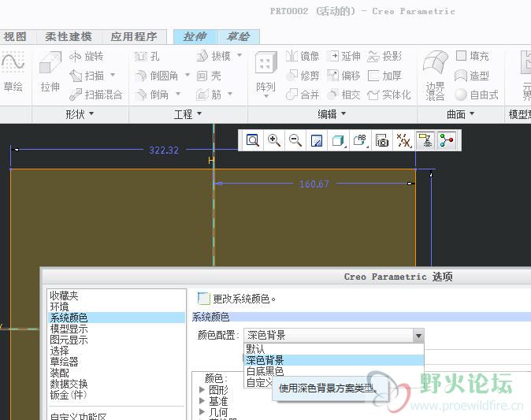Viewport: 531px width, 420px height.
Task: Select the Solidify (实体化) tool
Action: 389,95
